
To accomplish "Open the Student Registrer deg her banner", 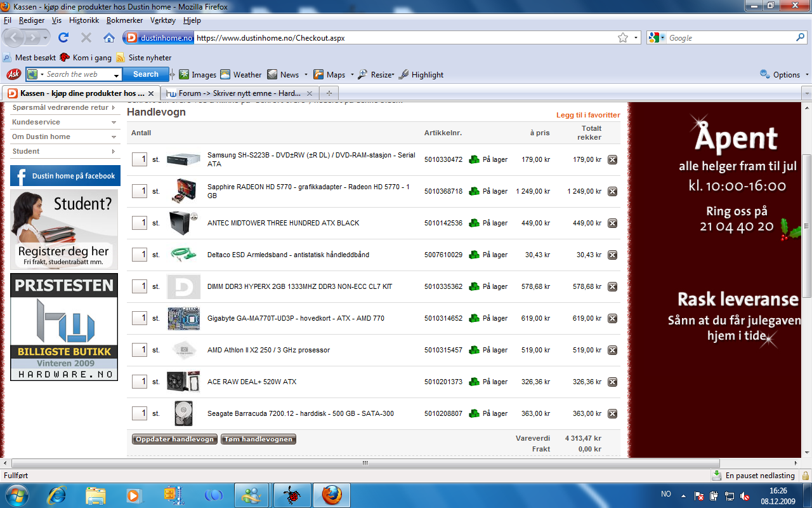I will pos(64,229).
